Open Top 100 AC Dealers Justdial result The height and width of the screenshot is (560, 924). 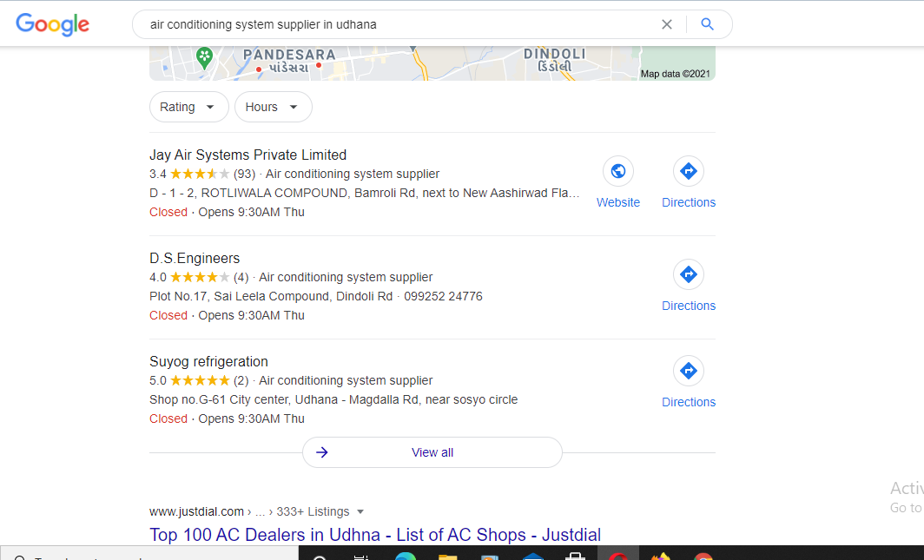tap(374, 535)
